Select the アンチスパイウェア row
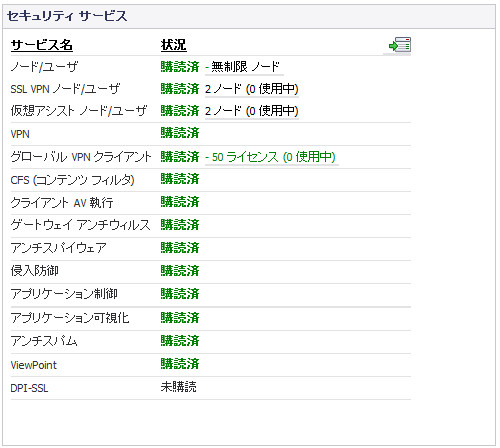Image resolution: width=500 pixels, height=448 pixels. (x=211, y=249)
